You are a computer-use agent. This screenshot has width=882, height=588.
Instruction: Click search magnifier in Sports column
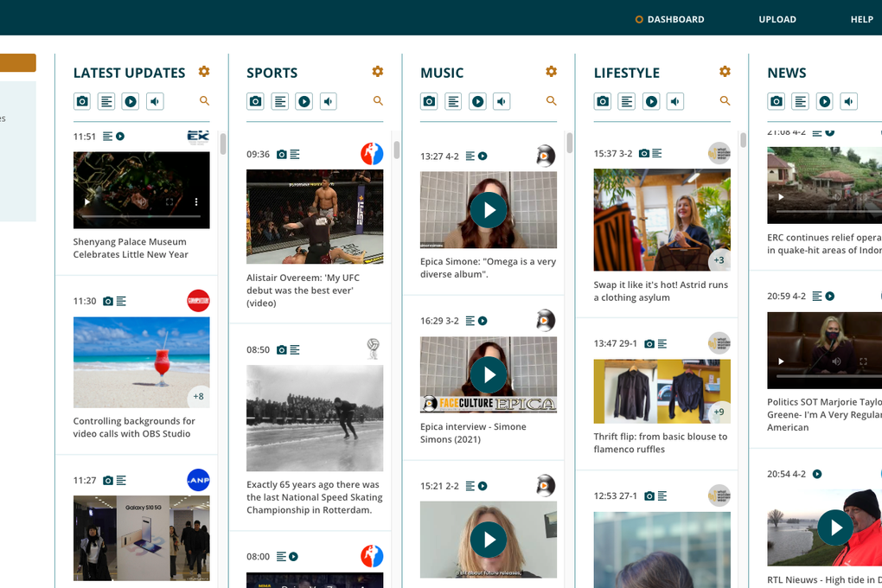tap(379, 101)
